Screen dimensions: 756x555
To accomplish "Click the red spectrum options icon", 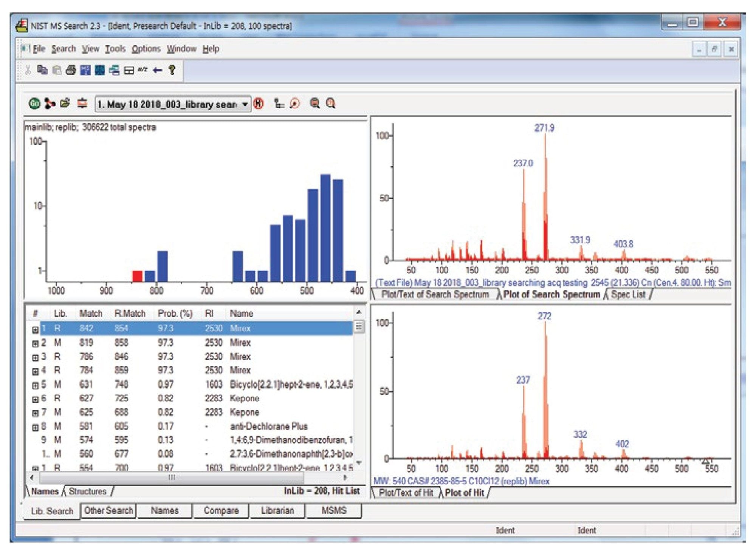I will tap(82, 103).
